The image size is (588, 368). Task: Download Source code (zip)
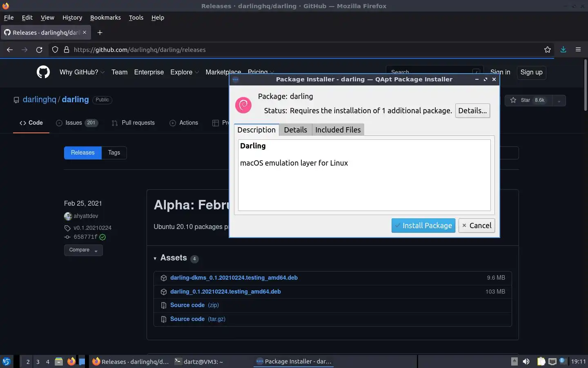[x=194, y=305]
